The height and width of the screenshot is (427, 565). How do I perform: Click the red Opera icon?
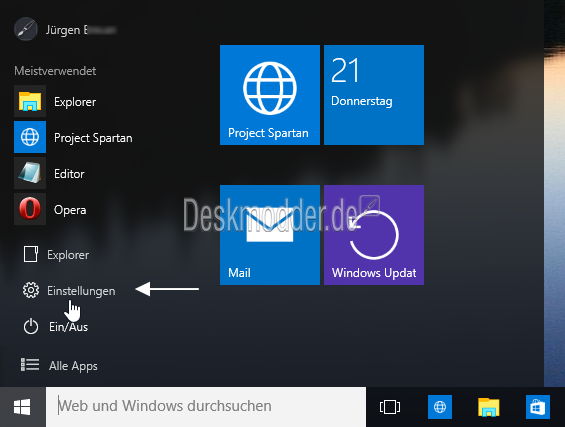pyautogui.click(x=30, y=209)
